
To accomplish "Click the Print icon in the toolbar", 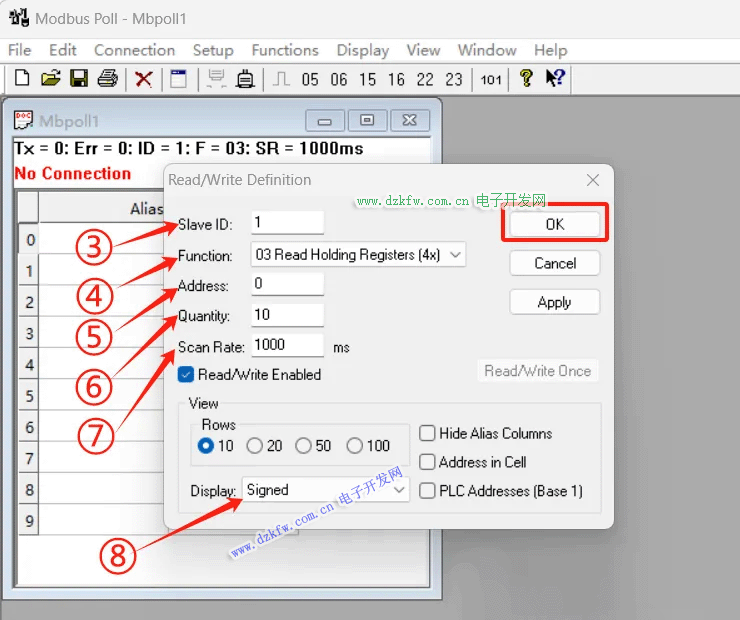I will (108, 78).
